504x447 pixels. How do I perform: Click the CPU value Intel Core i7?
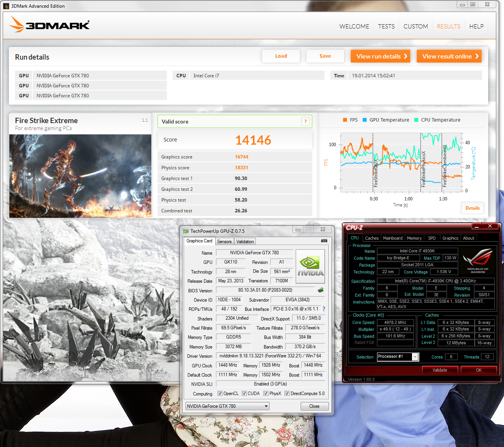[206, 76]
